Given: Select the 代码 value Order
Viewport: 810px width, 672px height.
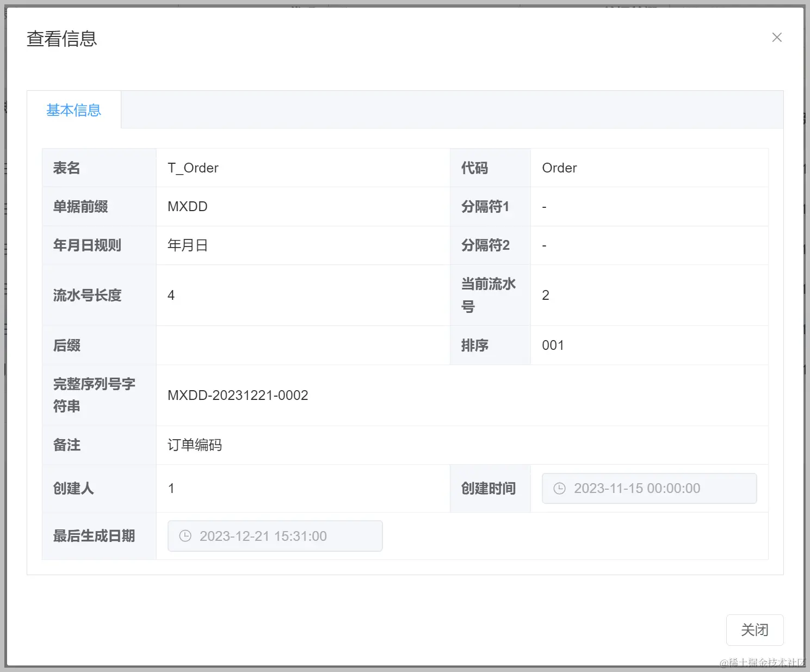Looking at the screenshot, I should click(559, 168).
